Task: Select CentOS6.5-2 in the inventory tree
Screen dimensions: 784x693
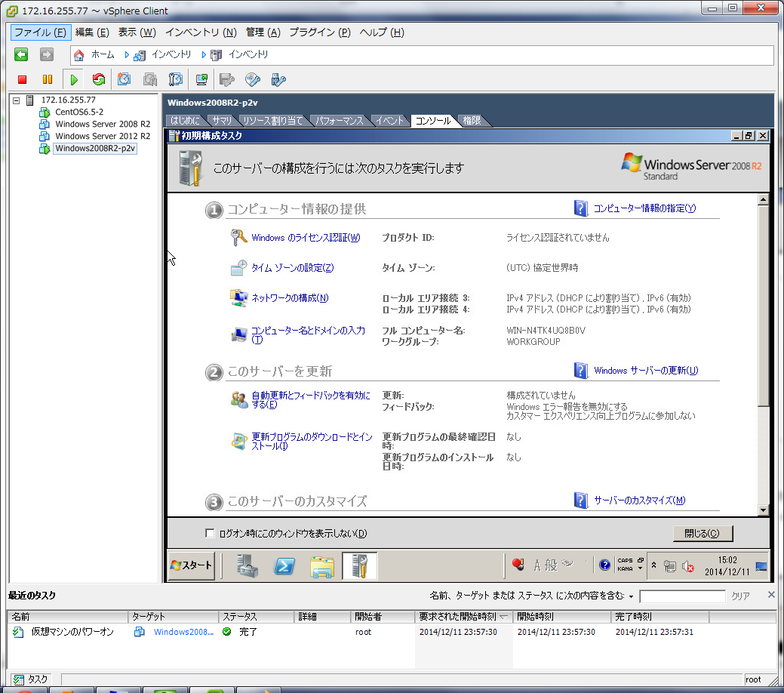Action: (79, 112)
